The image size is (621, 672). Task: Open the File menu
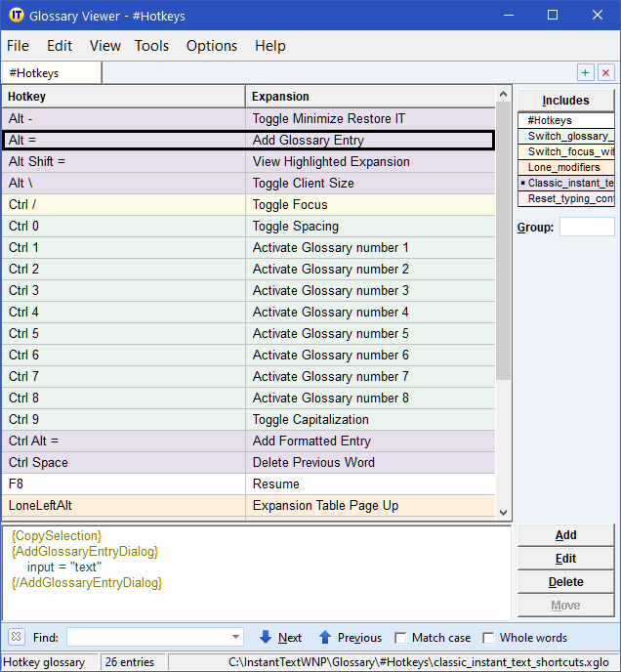[18, 46]
